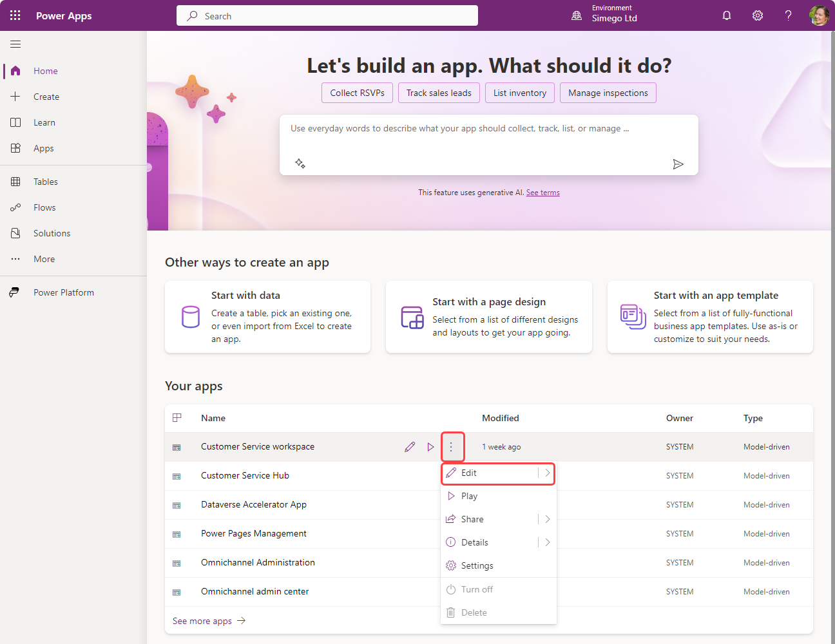Select Settings in the context menu
835x644 pixels.
[498, 565]
